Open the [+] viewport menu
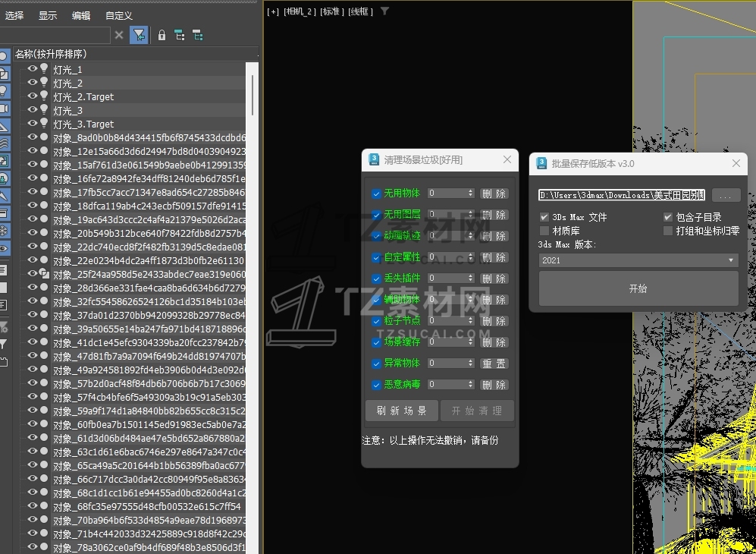The width and height of the screenshot is (756, 554). (273, 11)
